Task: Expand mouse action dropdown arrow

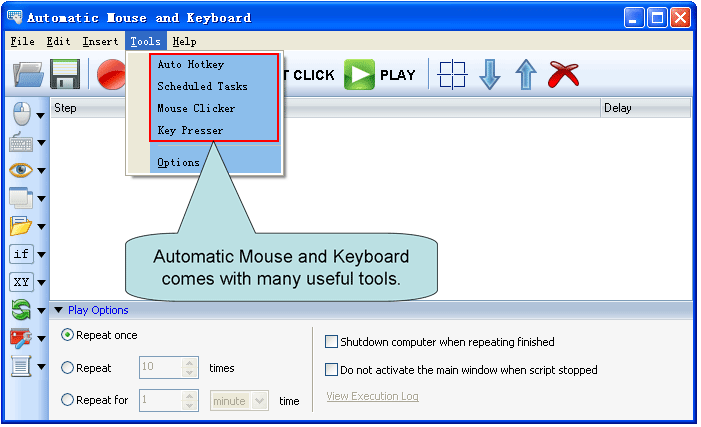Action: point(41,116)
